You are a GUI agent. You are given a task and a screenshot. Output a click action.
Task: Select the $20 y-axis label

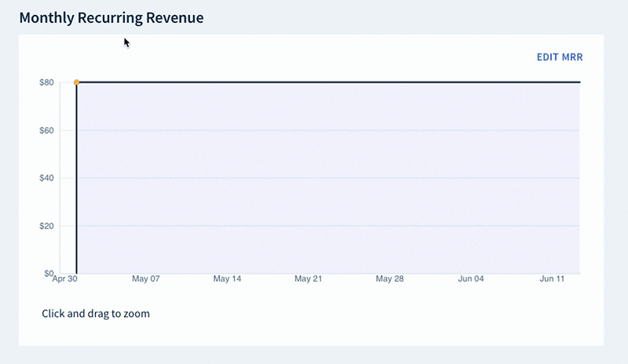point(46,226)
